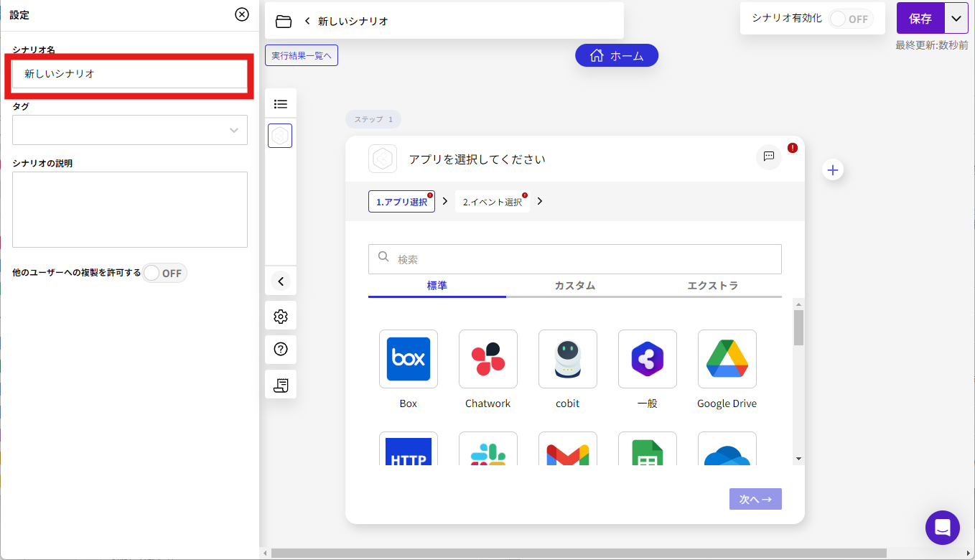This screenshot has width=975, height=560.
Task: Click the chevron after 2.イベント選択
Action: pos(540,201)
